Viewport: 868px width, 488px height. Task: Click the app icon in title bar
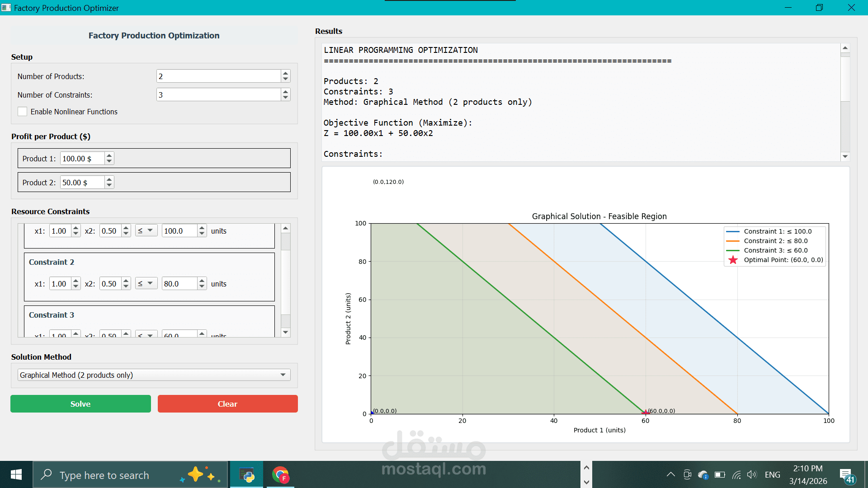click(6, 7)
